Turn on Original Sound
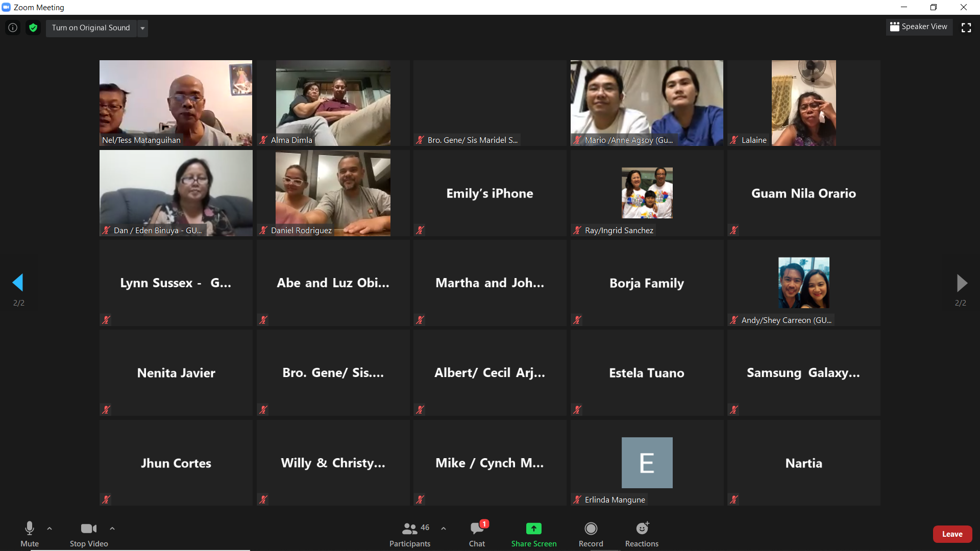This screenshot has height=551, width=980. pyautogui.click(x=91, y=28)
